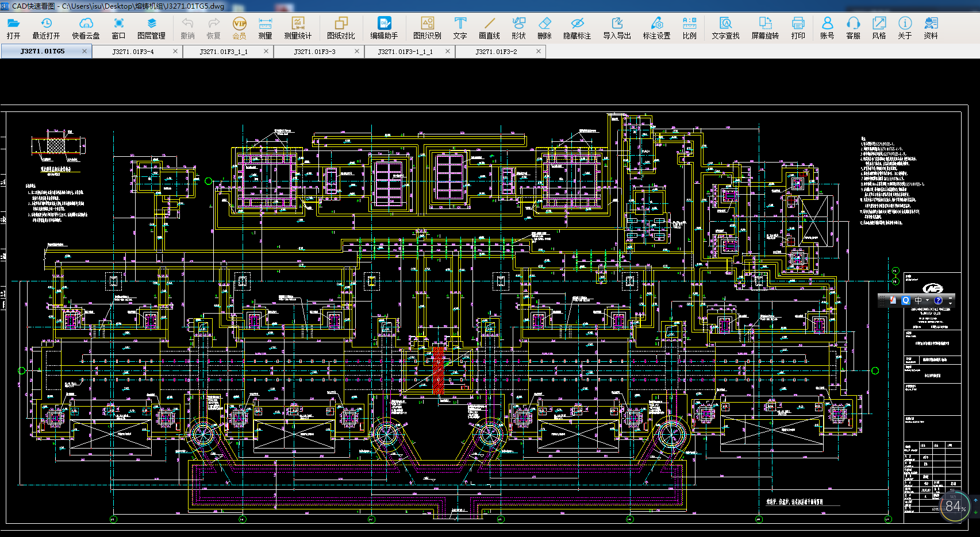Open 快看云盘 cloud drive
The height and width of the screenshot is (537, 980).
pyautogui.click(x=86, y=28)
